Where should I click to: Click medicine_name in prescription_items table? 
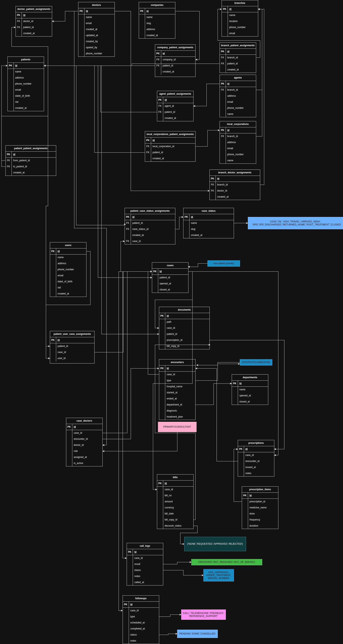click(x=258, y=508)
